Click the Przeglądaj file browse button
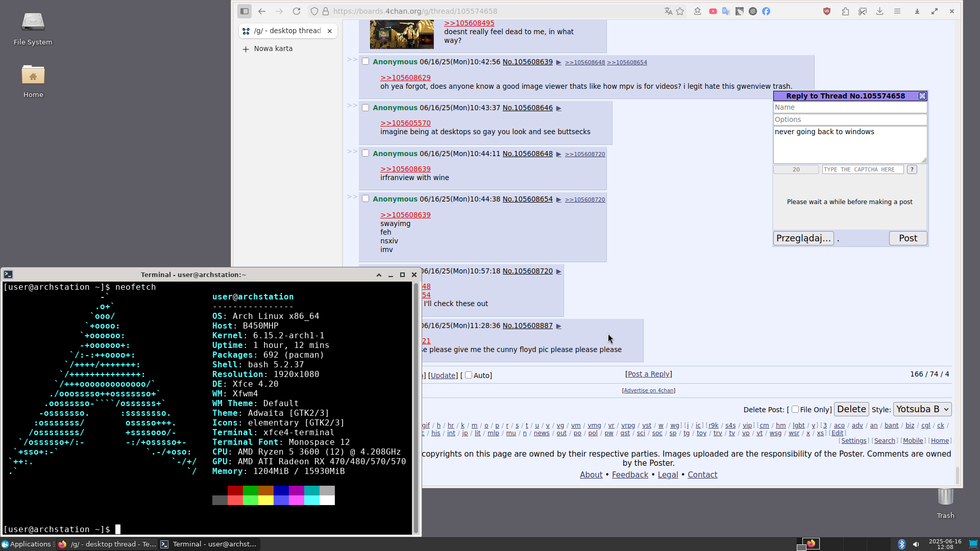 point(803,238)
